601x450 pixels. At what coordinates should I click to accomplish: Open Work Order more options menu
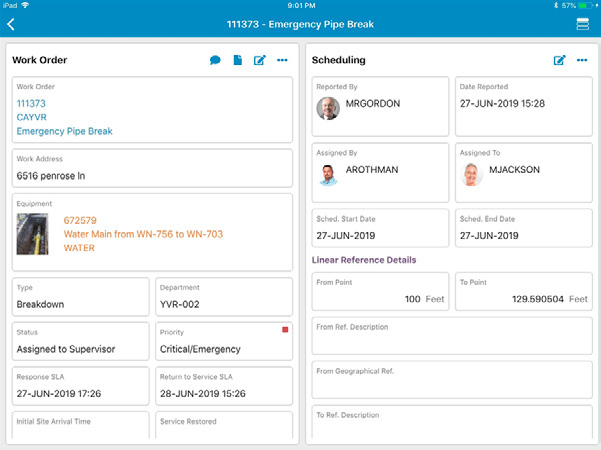click(282, 61)
